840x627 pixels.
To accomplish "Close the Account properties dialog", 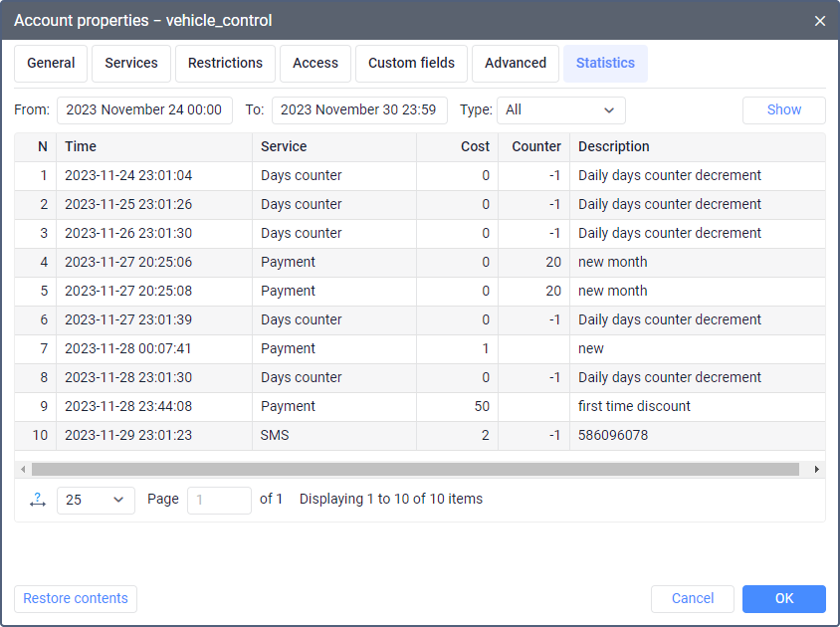I will coord(819,21).
